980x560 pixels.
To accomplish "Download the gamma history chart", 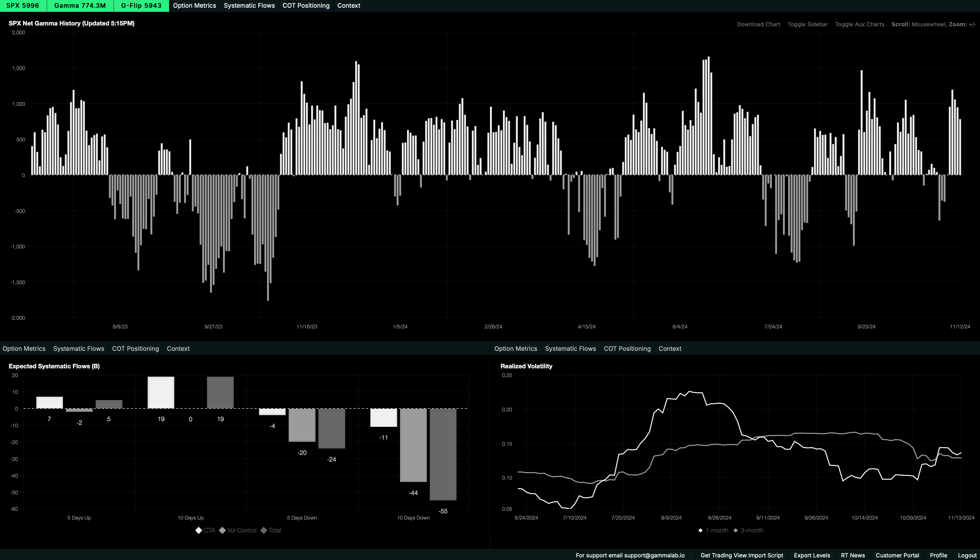I will point(758,24).
